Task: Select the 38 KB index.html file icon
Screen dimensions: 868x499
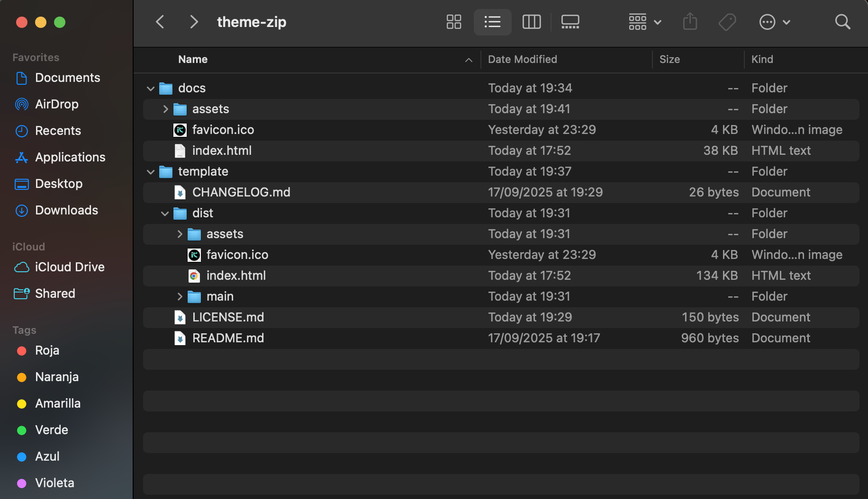Action: (x=180, y=151)
